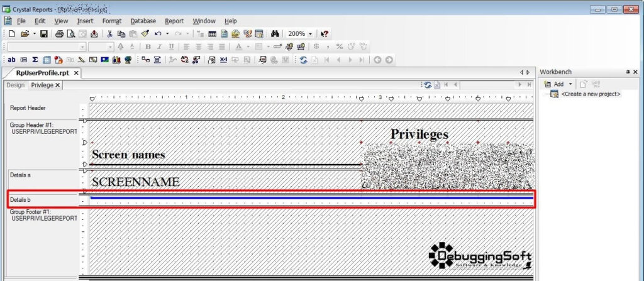The height and width of the screenshot is (281, 644).
Task: Toggle Bold formatting
Action: pos(148,47)
